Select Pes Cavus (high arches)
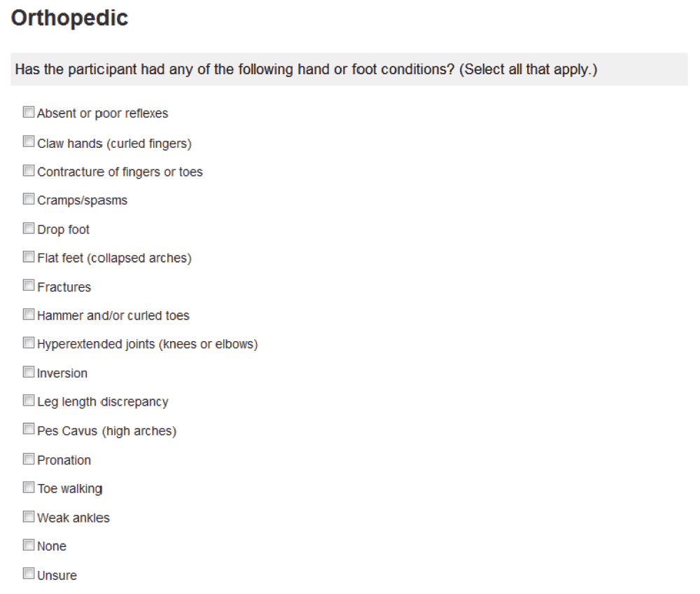 pyautogui.click(x=29, y=429)
